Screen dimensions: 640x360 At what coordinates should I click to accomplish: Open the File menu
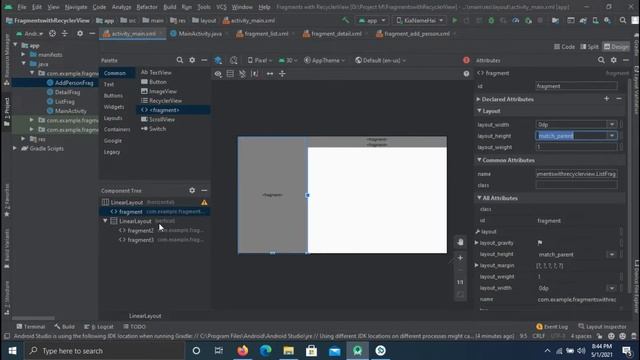click(x=22, y=7)
